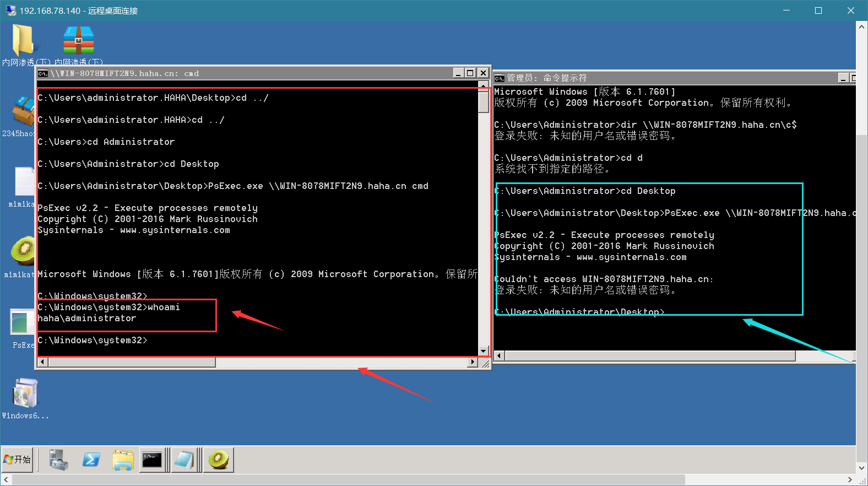Click the 开始 Start button
Viewport: 868px width, 486px height.
(x=17, y=460)
